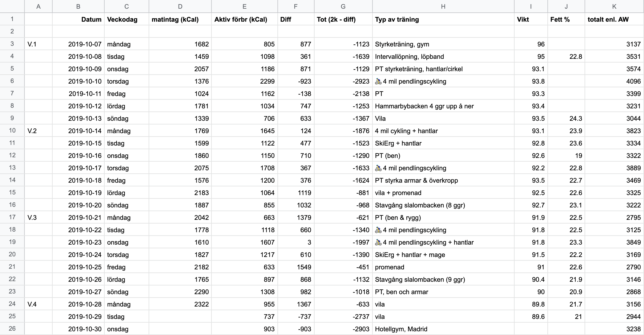
Task: Click the 'Fett %' header cell
Action: 566,19
